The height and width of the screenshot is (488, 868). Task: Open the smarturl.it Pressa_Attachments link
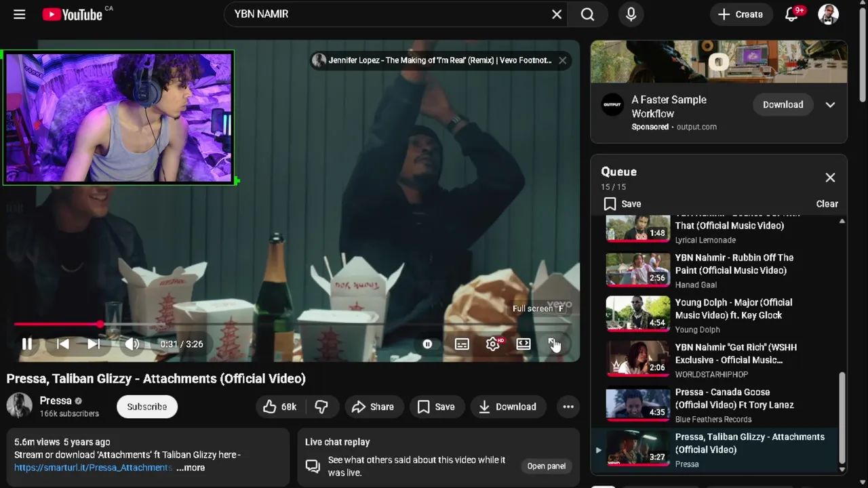point(93,468)
